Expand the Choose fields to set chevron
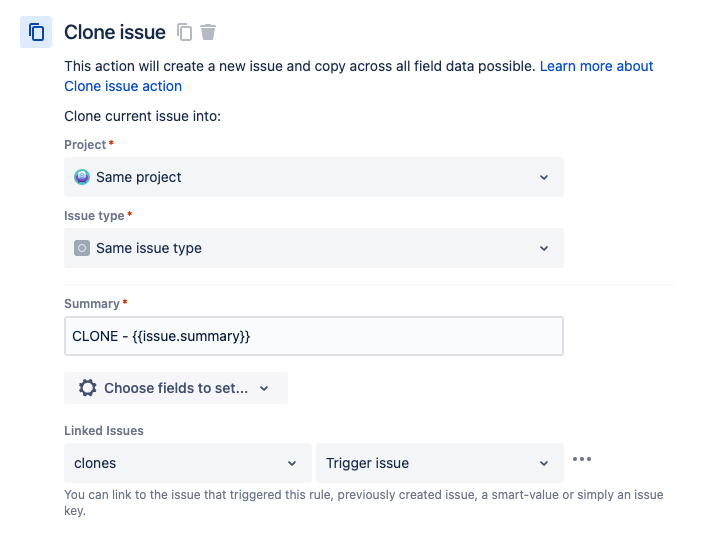This screenshot has width=719, height=540. [264, 388]
